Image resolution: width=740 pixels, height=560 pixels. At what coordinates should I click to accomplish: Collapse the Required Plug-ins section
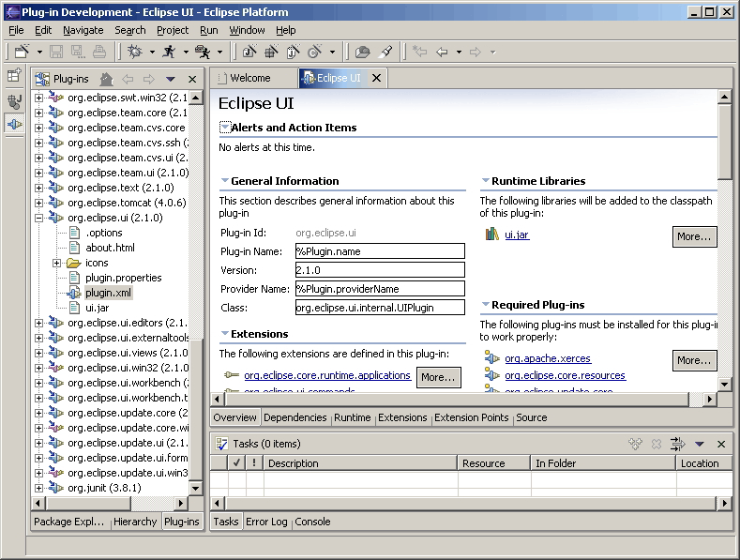(x=485, y=304)
